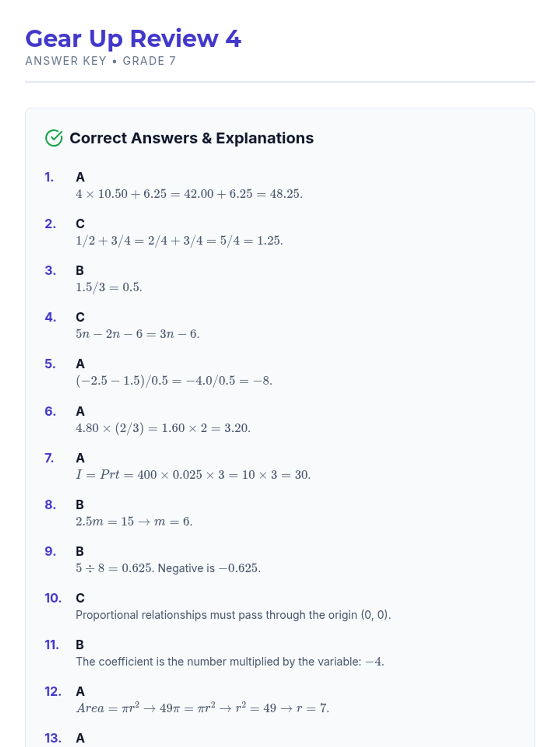Click the coefficient explanation for question 11
560x747 pixels.
coord(230,662)
